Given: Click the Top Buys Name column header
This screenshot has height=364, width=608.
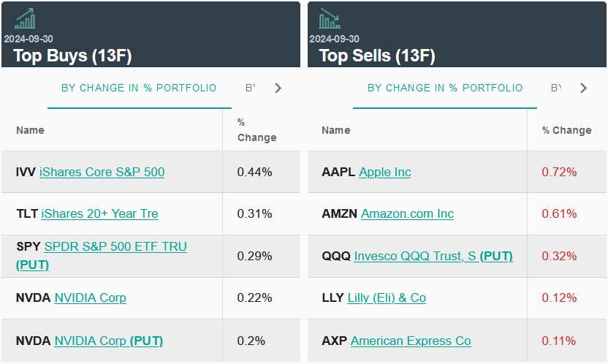Looking at the screenshot, I should 30,130.
